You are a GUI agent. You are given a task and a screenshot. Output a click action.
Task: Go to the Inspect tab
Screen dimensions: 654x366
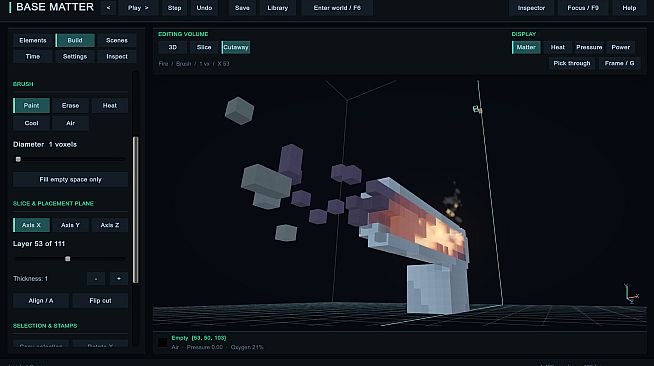pos(117,56)
